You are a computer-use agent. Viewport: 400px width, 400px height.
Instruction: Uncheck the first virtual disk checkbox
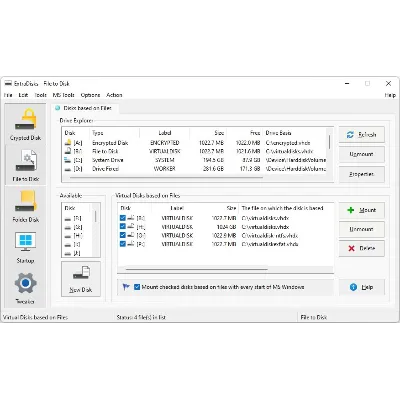[123, 218]
